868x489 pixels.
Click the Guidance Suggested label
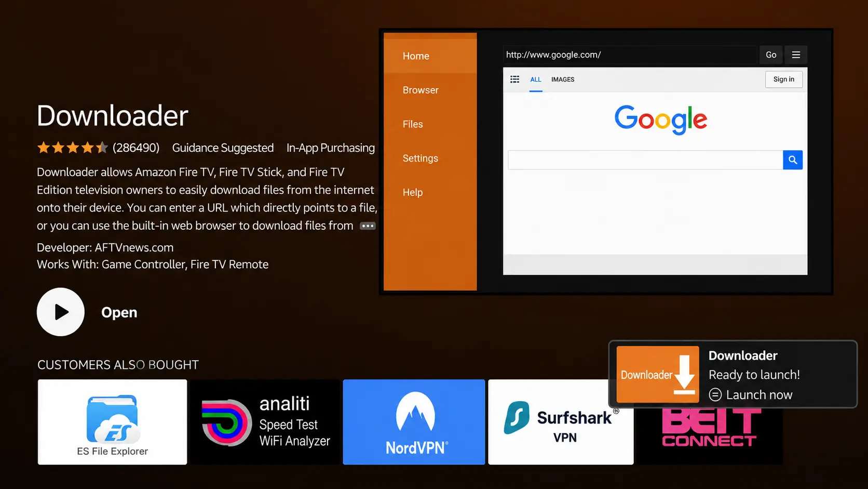[x=223, y=148]
